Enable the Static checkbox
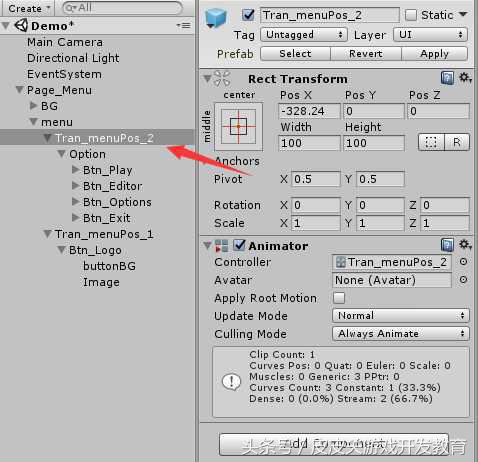 (x=411, y=15)
